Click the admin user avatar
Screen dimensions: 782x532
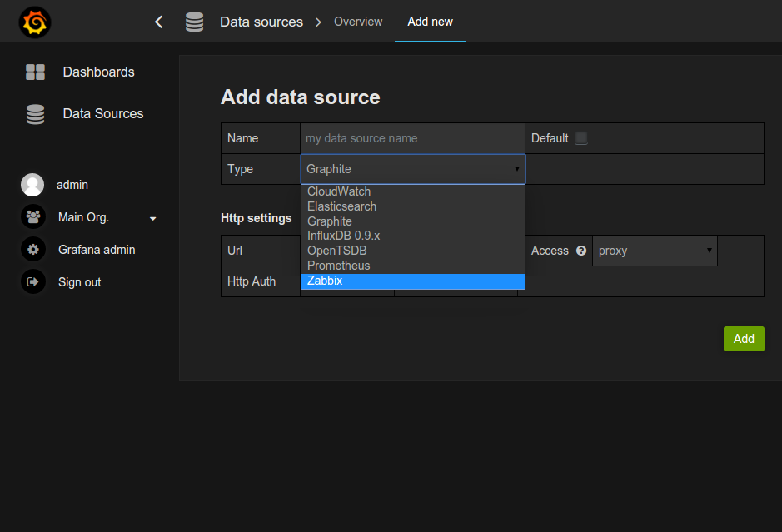pos(32,185)
